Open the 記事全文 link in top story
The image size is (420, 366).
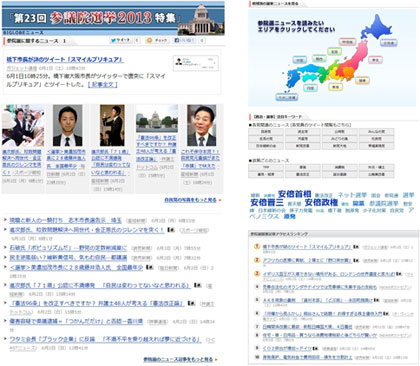[103, 85]
